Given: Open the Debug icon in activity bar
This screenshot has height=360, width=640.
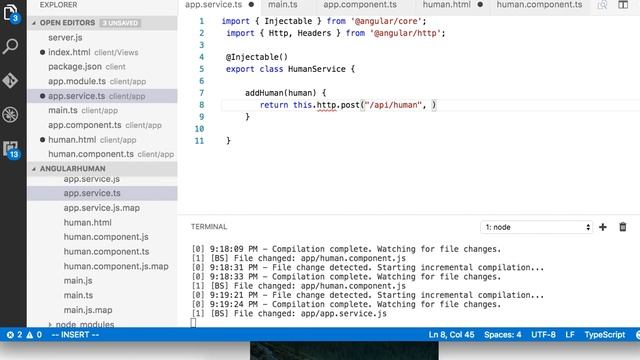Looking at the screenshot, I should click(x=10, y=115).
